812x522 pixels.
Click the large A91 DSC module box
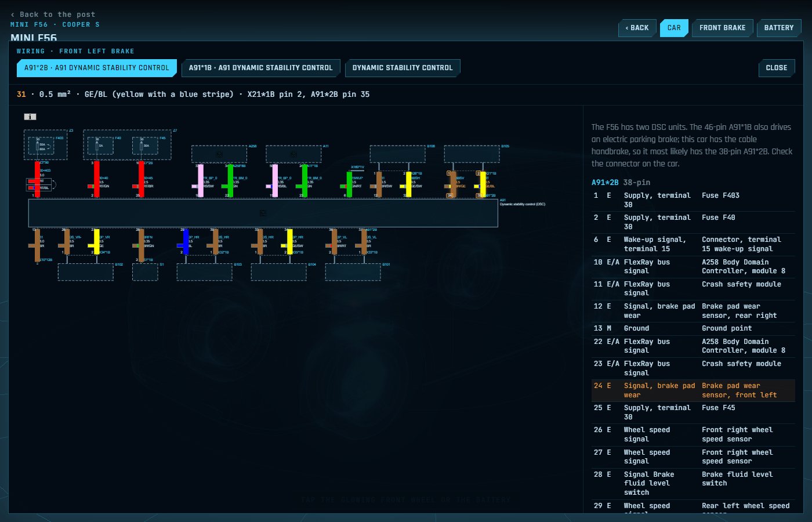coord(263,213)
